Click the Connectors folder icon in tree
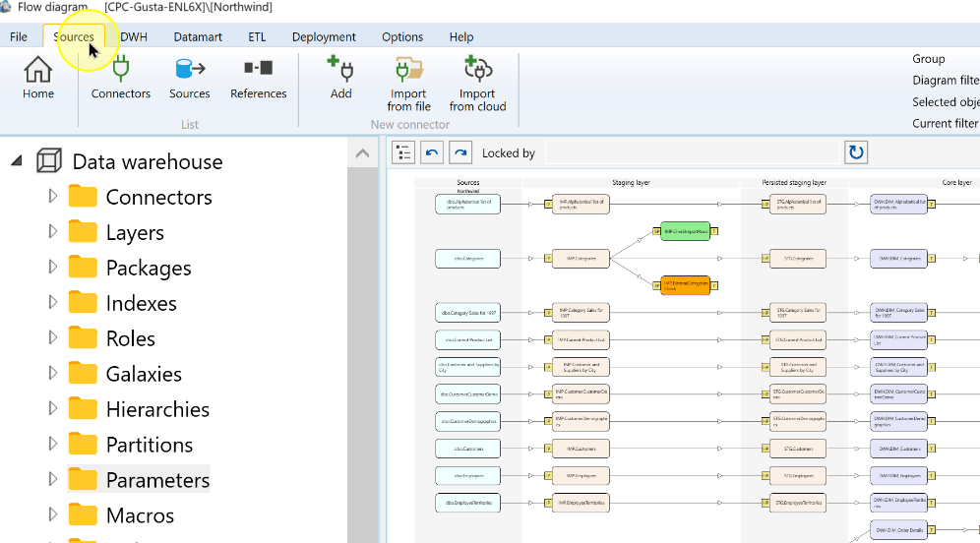 click(x=83, y=197)
